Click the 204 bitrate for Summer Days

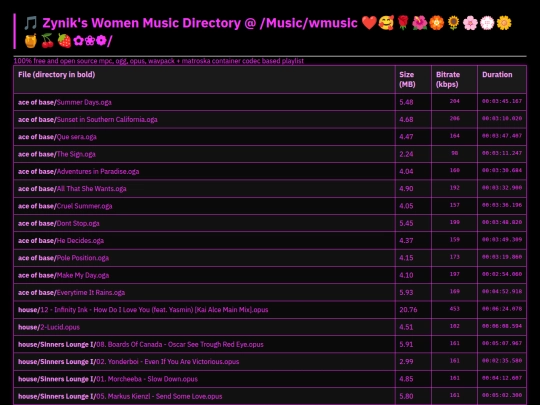click(455, 101)
